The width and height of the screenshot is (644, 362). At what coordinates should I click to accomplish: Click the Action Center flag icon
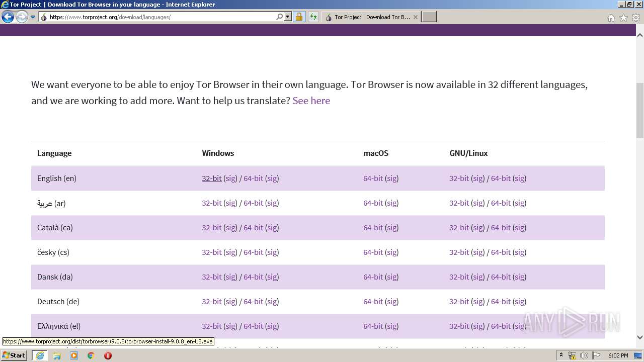click(x=596, y=355)
